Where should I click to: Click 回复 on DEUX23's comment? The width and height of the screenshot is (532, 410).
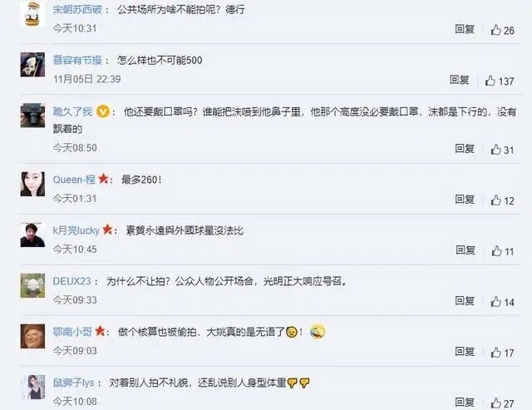point(465,301)
